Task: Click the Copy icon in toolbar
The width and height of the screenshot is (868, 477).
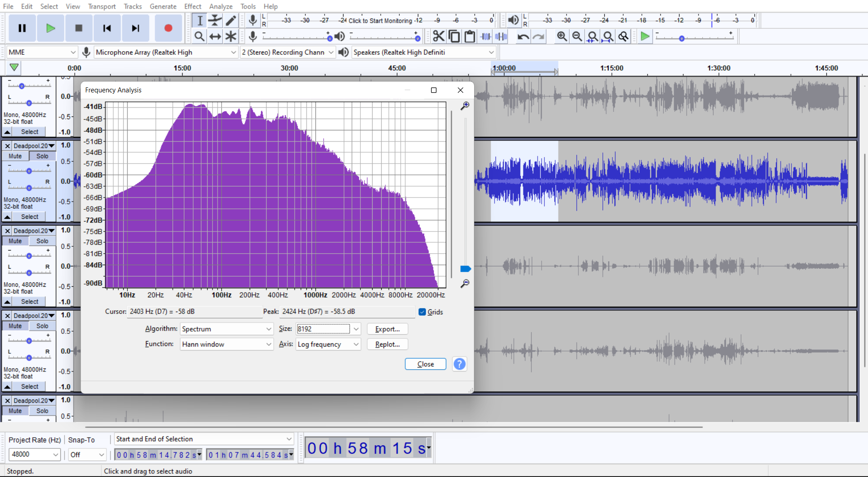Action: (x=454, y=36)
